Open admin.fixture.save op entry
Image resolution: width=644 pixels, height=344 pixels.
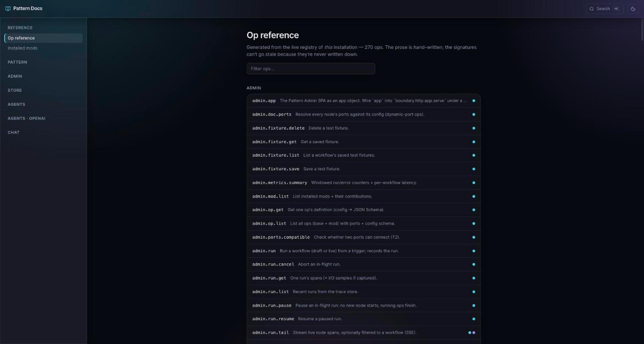click(364, 169)
